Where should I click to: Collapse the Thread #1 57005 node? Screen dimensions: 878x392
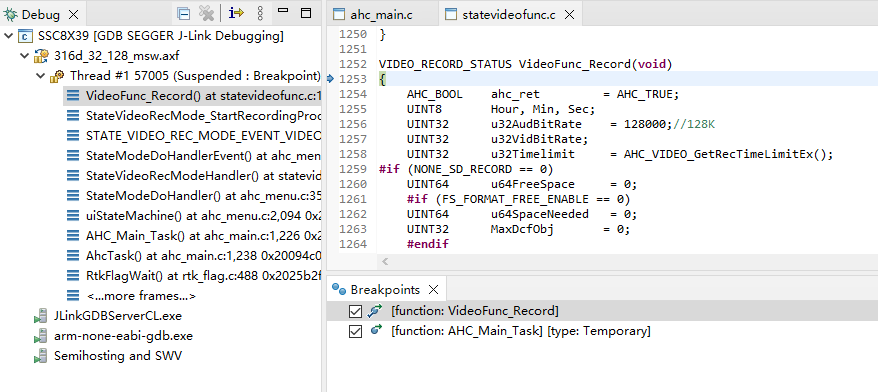tap(40, 76)
